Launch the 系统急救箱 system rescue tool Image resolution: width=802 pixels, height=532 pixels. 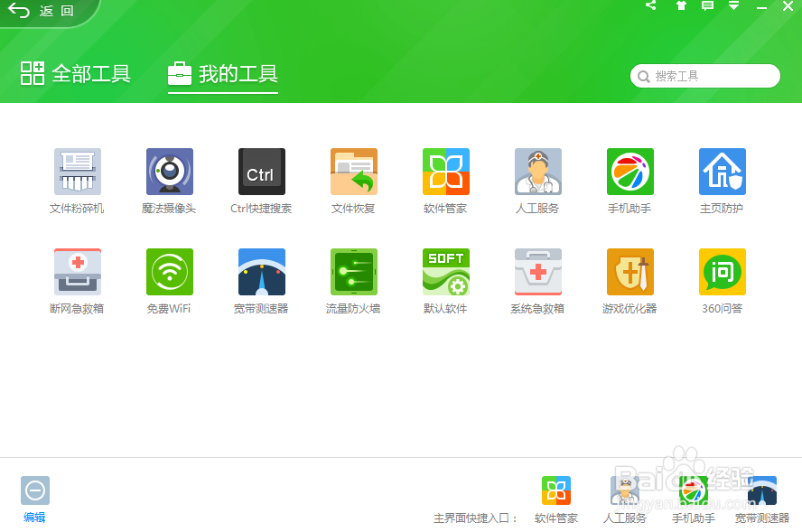pyautogui.click(x=537, y=272)
